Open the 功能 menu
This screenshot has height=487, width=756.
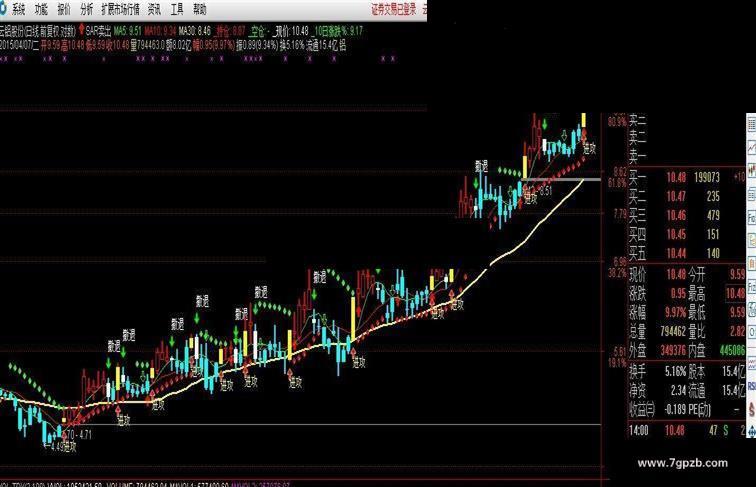(41, 9)
